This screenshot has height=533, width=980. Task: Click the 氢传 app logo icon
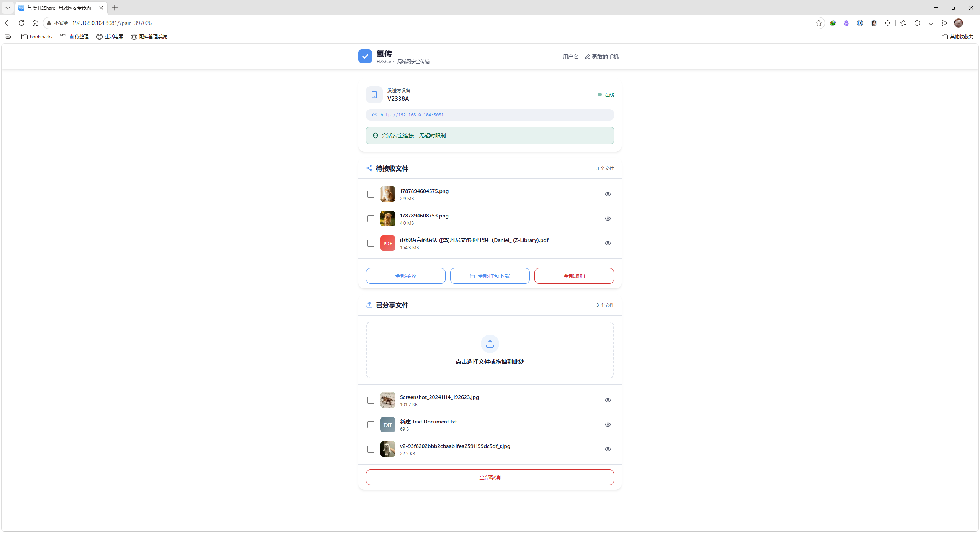pos(365,56)
